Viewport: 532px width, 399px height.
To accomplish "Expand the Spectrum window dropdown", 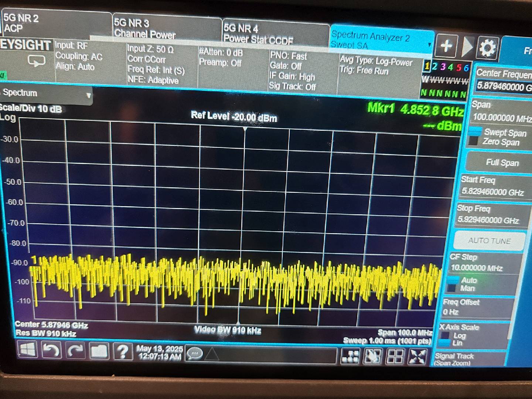I will coord(88,96).
